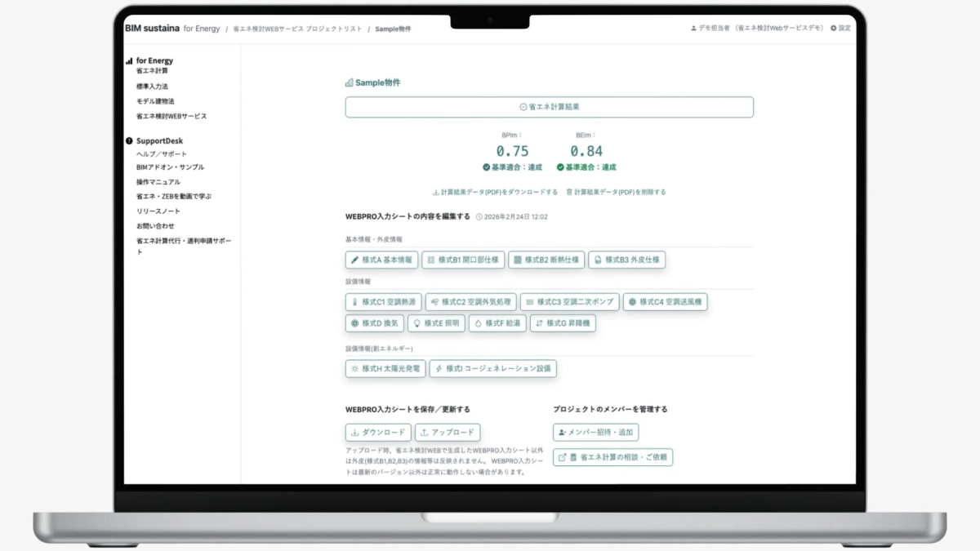This screenshot has width=980, height=551.
Task: Open 様式G 昇降機 via its arrows icon
Action: click(x=541, y=322)
